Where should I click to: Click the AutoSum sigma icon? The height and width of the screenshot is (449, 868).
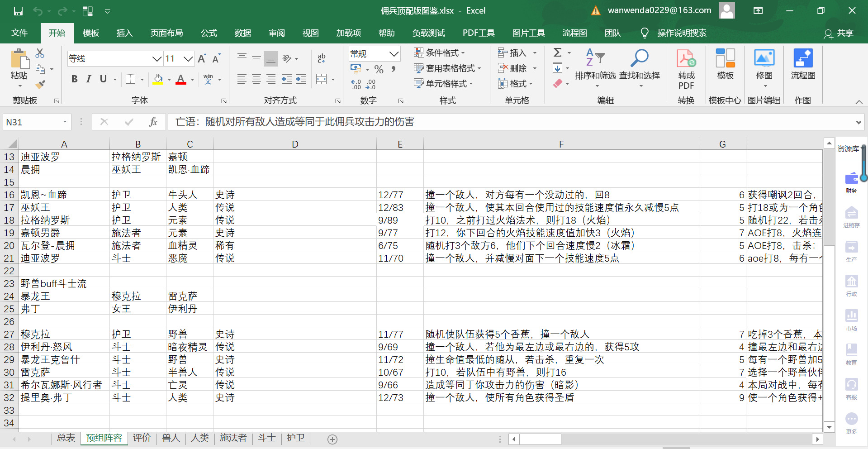pyautogui.click(x=557, y=53)
